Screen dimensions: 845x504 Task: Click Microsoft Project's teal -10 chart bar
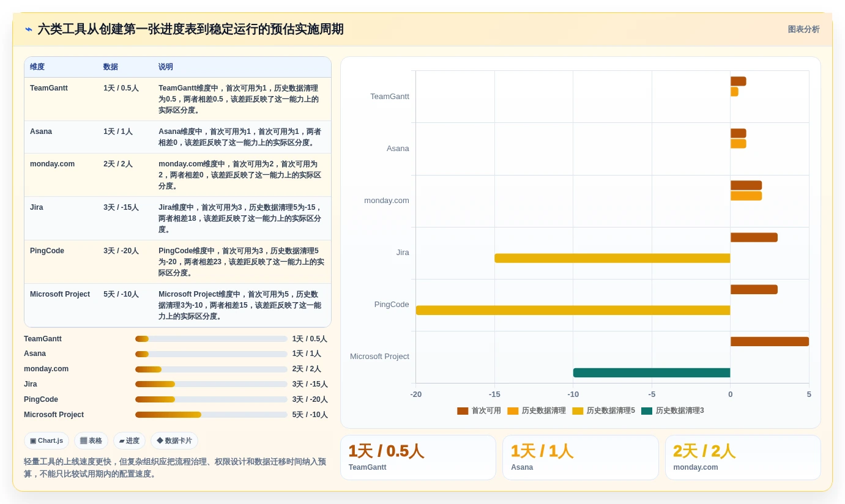point(652,372)
